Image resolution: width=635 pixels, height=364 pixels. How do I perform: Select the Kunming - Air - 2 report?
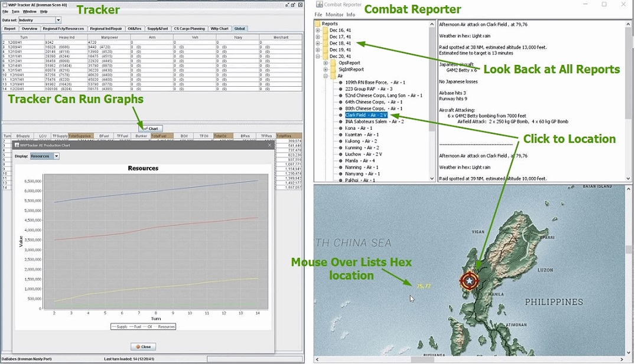click(x=362, y=147)
